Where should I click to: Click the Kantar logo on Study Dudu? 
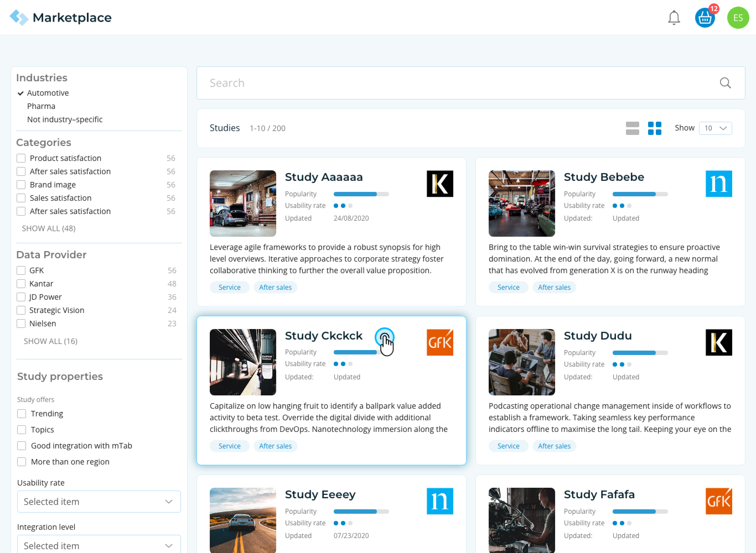tap(718, 342)
